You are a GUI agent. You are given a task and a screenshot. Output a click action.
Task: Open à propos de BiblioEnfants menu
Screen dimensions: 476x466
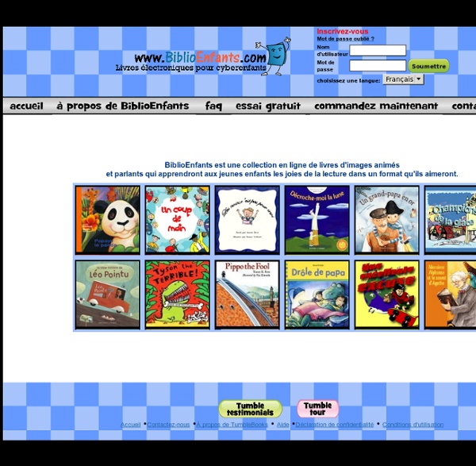pos(123,106)
